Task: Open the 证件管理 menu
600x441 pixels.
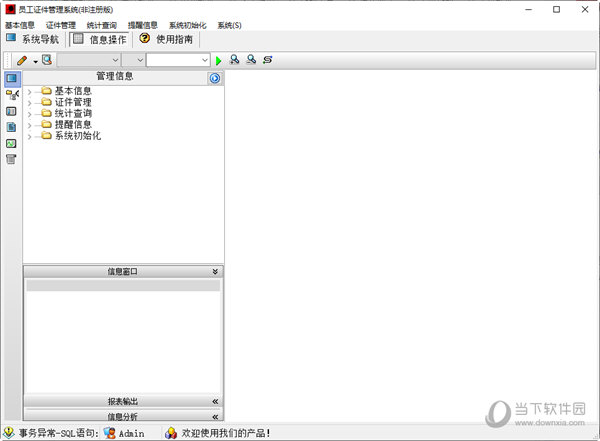Action: pyautogui.click(x=61, y=25)
